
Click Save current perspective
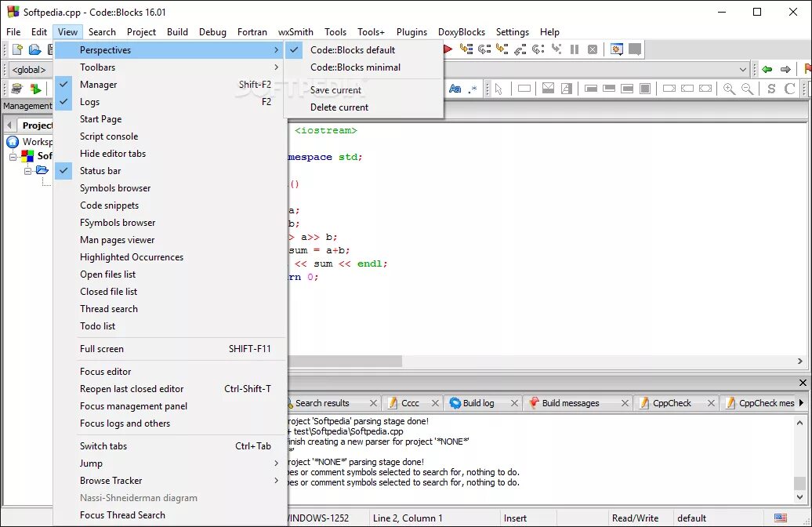(364, 90)
